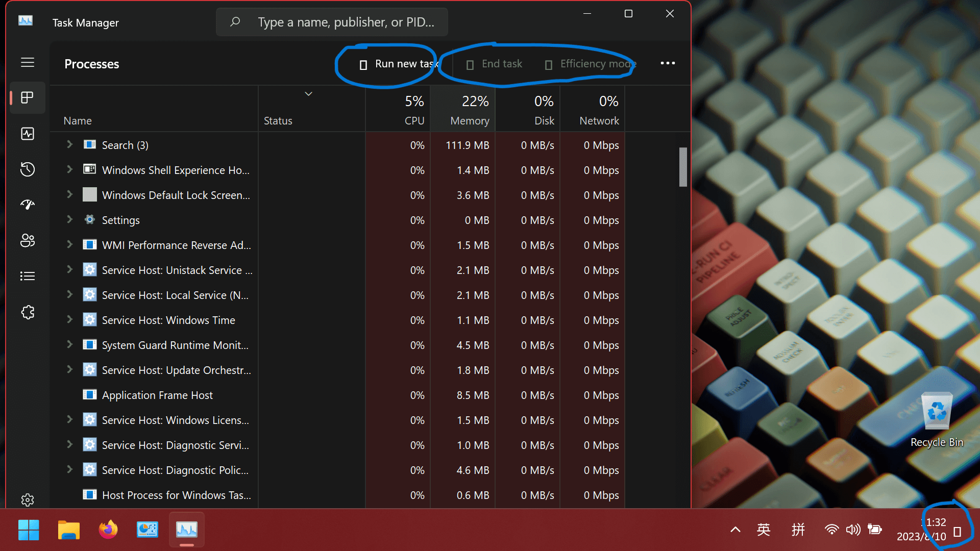Expand the Settings process row

(x=70, y=220)
